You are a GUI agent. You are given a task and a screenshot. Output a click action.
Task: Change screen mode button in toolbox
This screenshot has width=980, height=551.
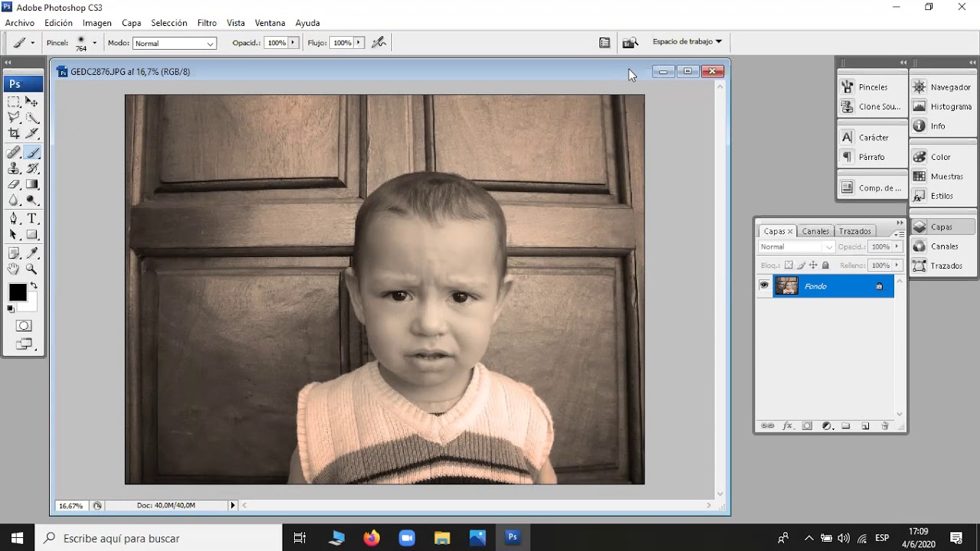pos(24,344)
